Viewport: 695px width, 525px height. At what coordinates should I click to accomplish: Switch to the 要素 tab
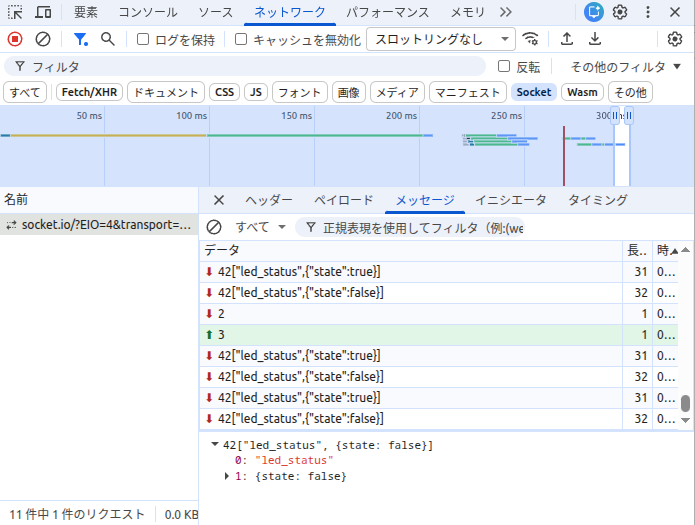pos(86,12)
